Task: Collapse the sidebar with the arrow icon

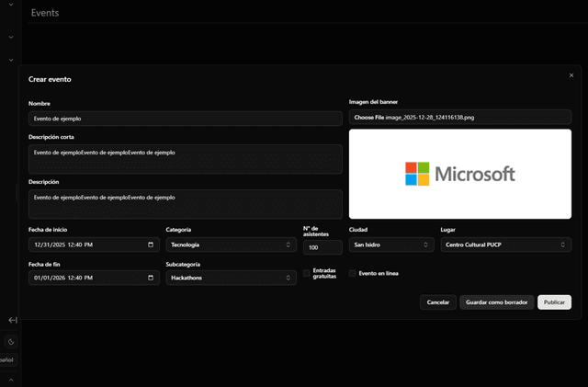Action: pyautogui.click(x=13, y=320)
